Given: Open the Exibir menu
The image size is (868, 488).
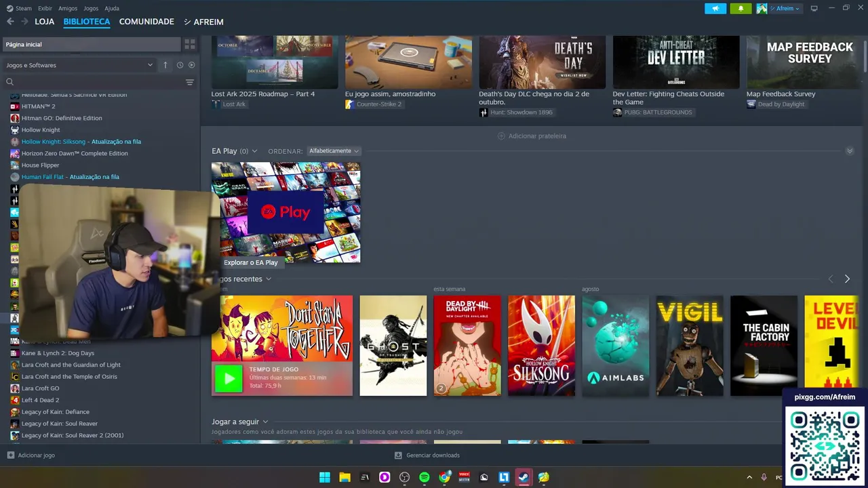Looking at the screenshot, I should click(x=45, y=8).
